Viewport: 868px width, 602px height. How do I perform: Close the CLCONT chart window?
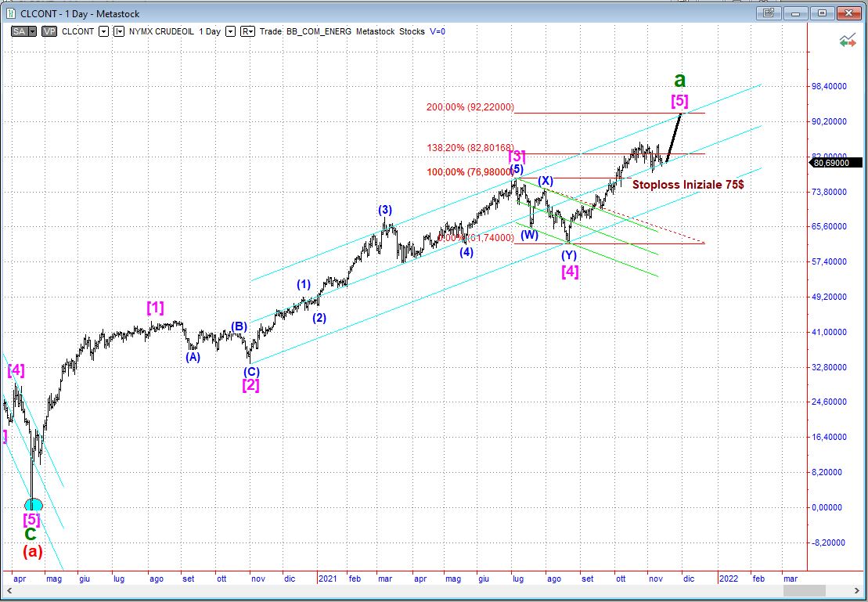(849, 13)
